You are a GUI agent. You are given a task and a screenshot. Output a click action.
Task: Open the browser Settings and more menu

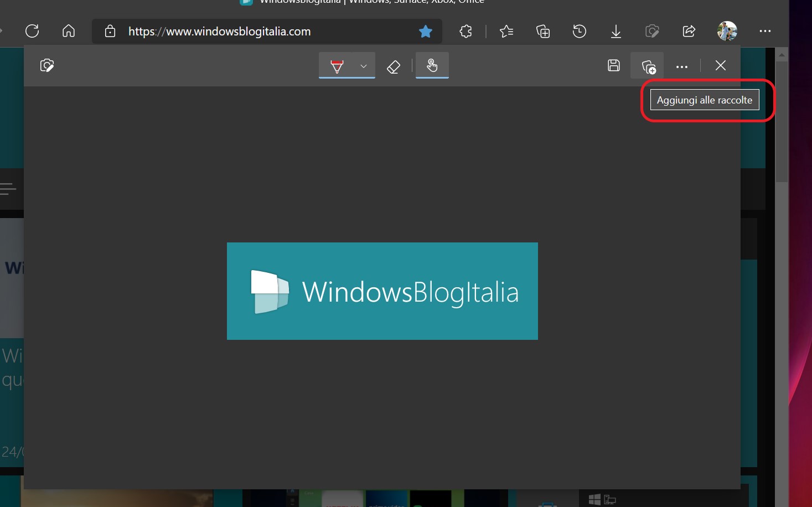[765, 31]
